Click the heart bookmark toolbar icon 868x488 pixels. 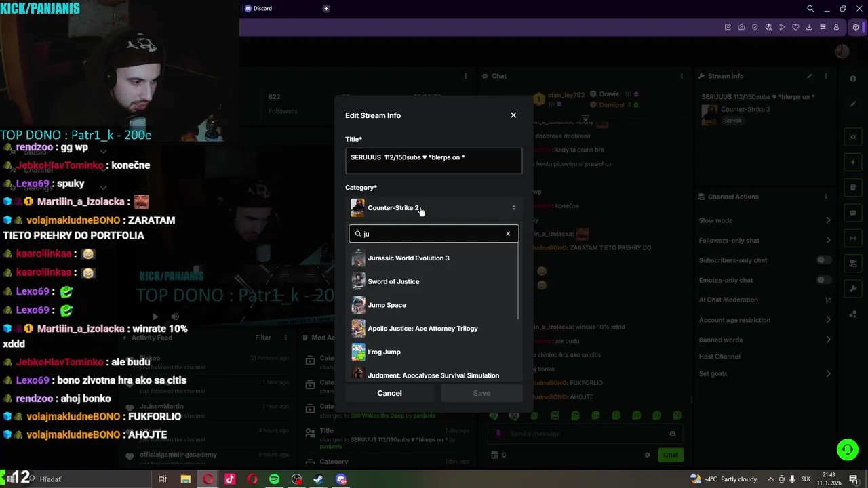click(x=795, y=27)
